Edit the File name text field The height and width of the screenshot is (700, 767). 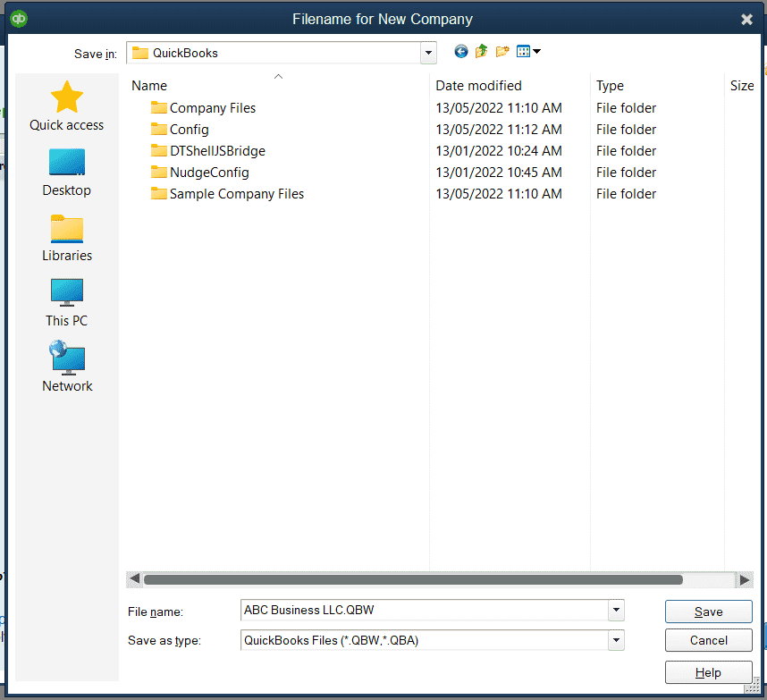(425, 610)
